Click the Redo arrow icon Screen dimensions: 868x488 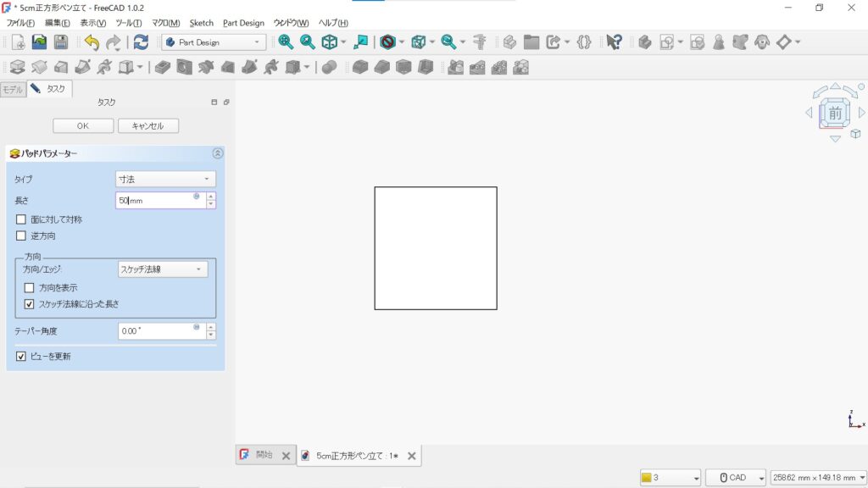111,42
